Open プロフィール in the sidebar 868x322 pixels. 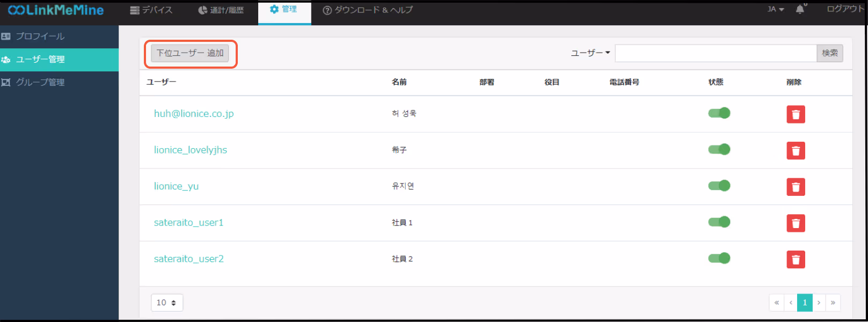[59, 36]
